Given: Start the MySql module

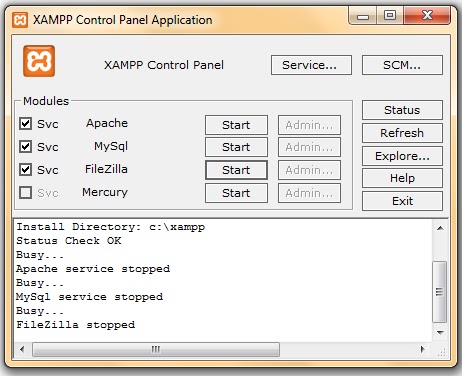Looking at the screenshot, I should 236,147.
